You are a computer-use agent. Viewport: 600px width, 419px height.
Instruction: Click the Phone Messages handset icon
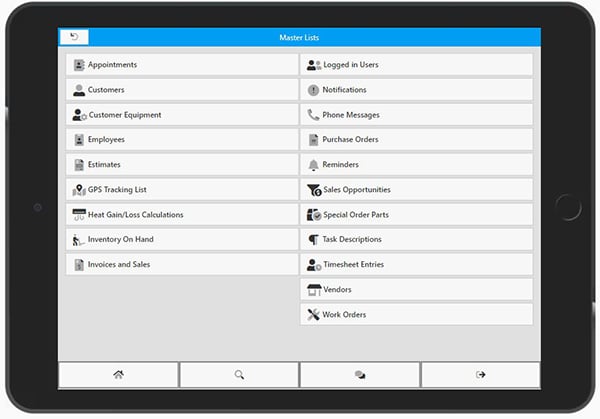coord(313,115)
